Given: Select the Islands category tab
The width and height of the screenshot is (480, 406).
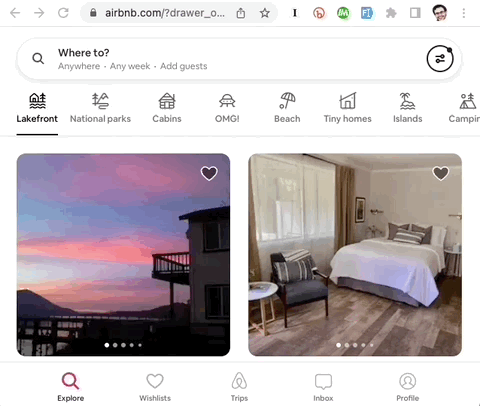Looking at the screenshot, I should coord(407,108).
